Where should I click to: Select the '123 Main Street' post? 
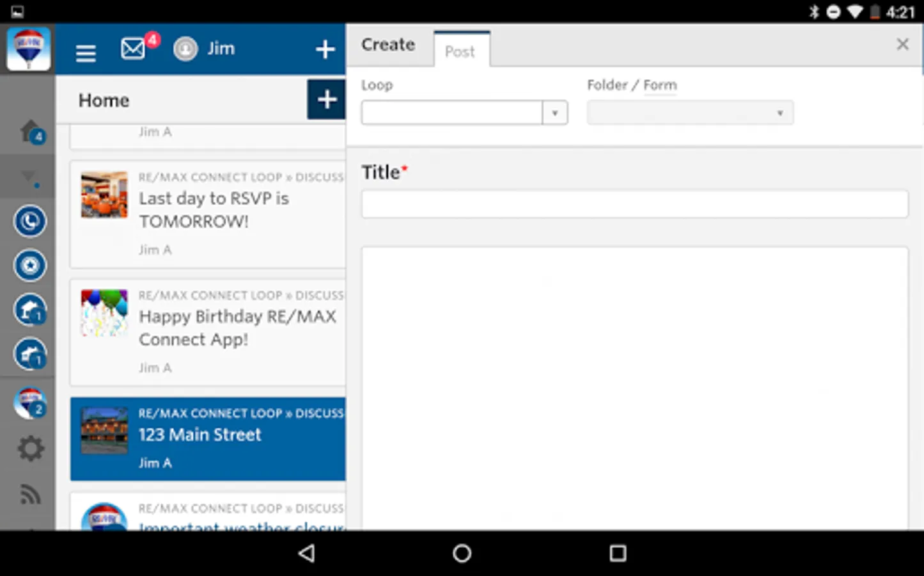pos(208,439)
